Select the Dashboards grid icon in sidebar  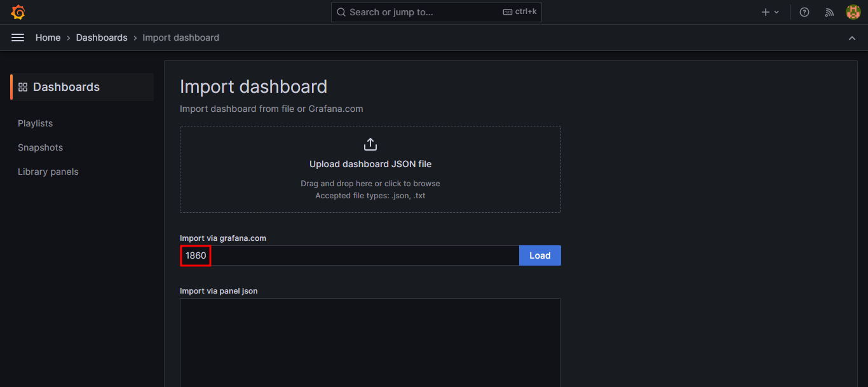[x=23, y=86]
